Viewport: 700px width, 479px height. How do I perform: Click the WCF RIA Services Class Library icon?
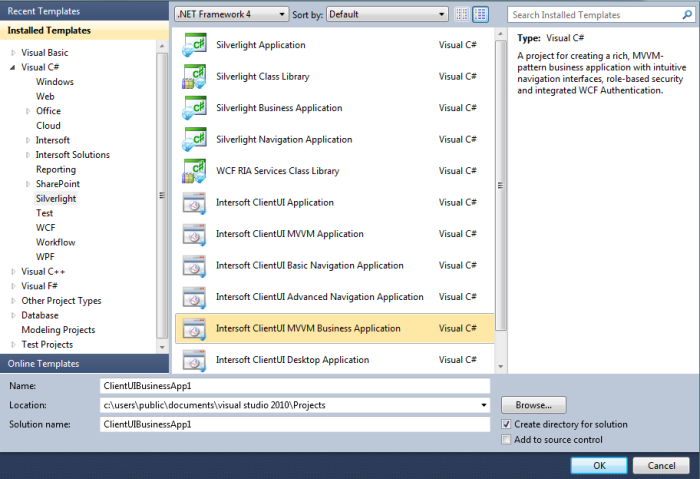coord(194,171)
